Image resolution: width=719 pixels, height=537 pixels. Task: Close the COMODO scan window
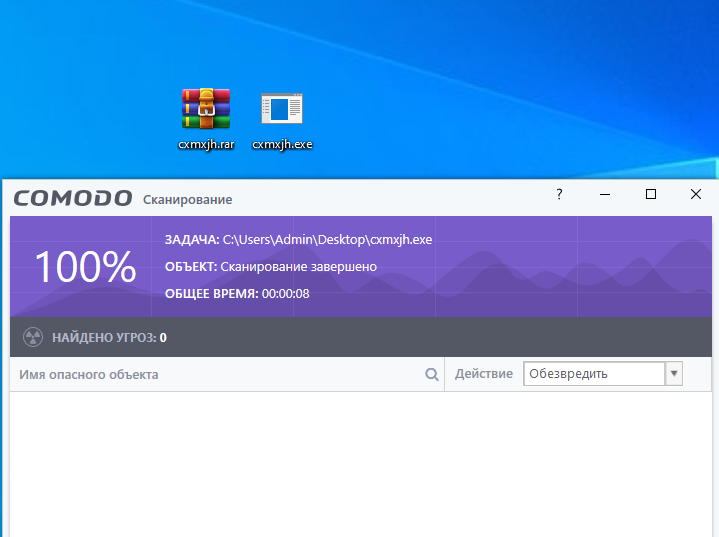pyautogui.click(x=696, y=194)
